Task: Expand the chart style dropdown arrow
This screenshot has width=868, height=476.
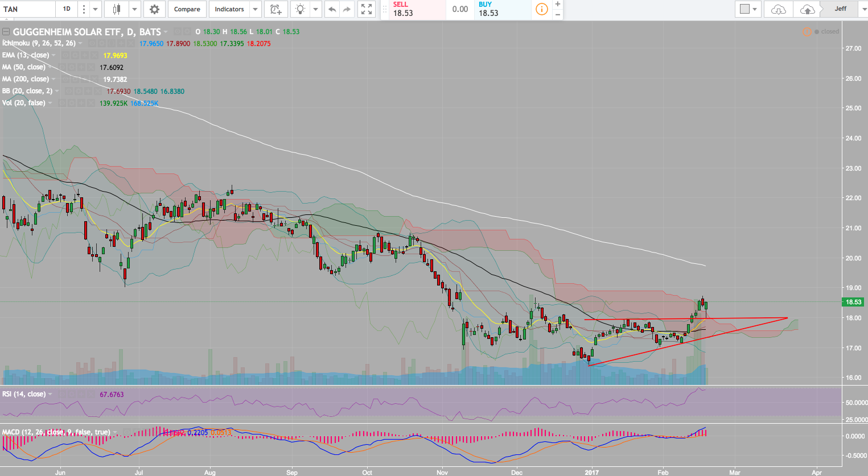Action: (x=134, y=9)
